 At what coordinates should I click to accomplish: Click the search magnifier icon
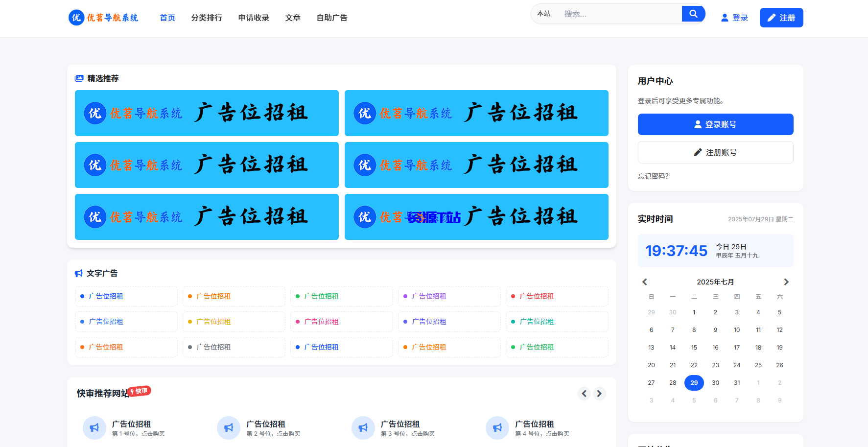coord(693,14)
